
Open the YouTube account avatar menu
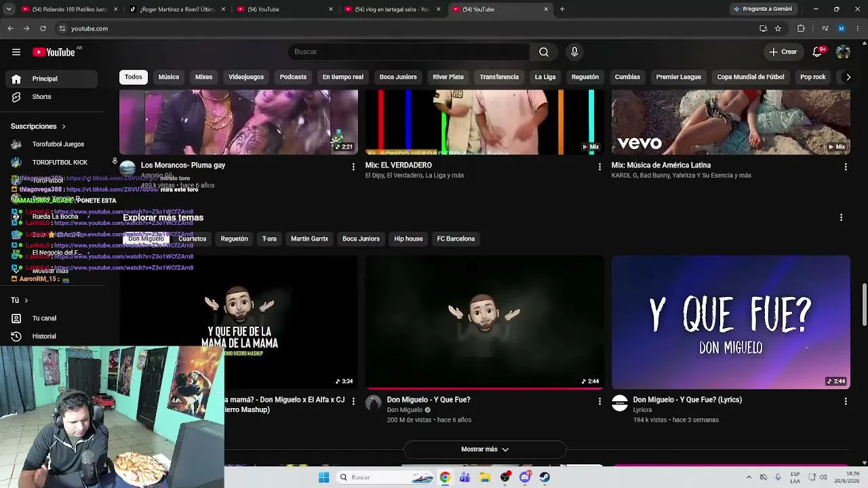click(x=843, y=52)
